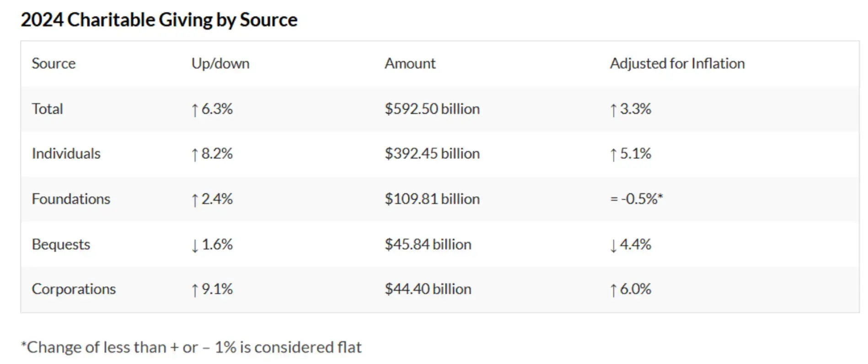This screenshot has width=868, height=364.
Task: Select the Individuals row label
Action: 66,153
